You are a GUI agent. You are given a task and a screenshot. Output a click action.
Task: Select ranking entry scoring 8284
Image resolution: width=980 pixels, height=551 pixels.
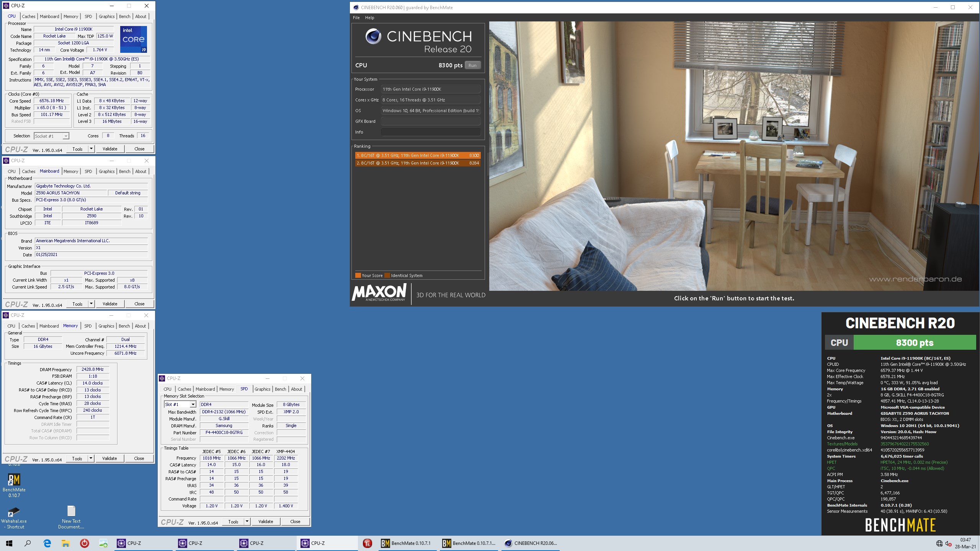tap(418, 163)
